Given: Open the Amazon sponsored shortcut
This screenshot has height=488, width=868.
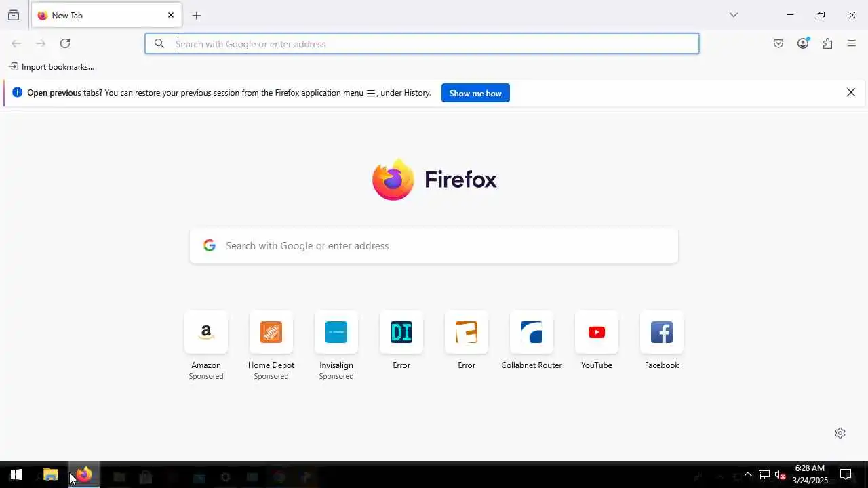Looking at the screenshot, I should (x=206, y=332).
